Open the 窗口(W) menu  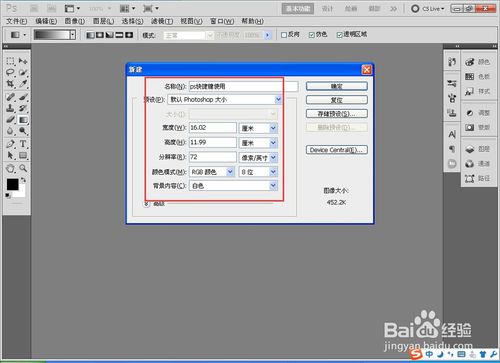(222, 21)
